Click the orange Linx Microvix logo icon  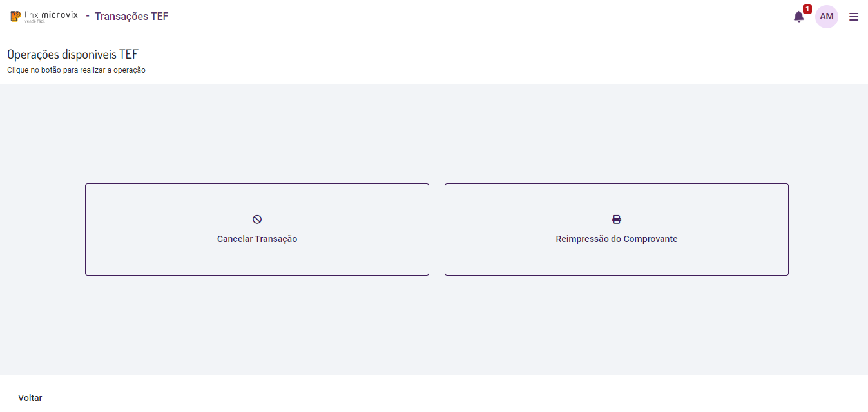15,16
